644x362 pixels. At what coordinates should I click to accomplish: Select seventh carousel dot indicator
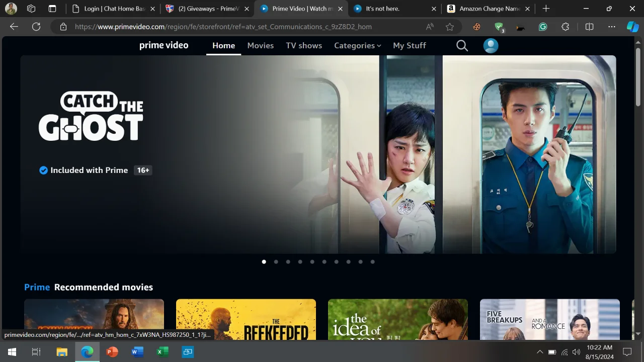point(336,261)
